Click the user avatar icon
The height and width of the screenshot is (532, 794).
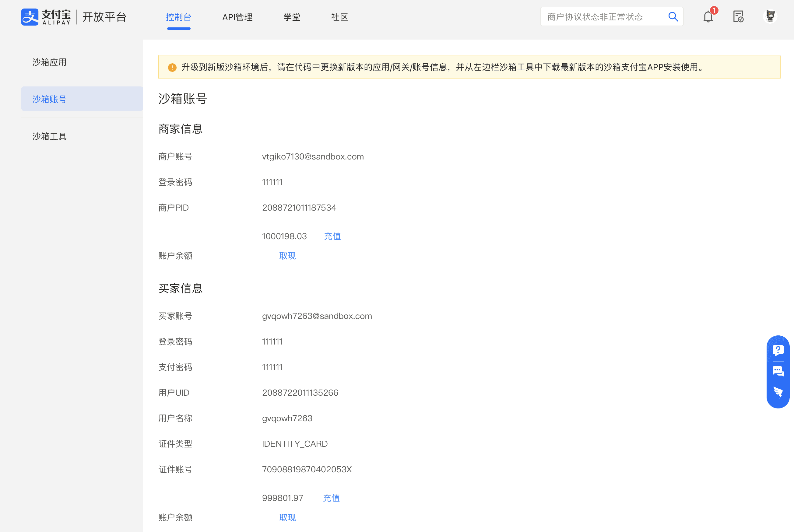770,16
